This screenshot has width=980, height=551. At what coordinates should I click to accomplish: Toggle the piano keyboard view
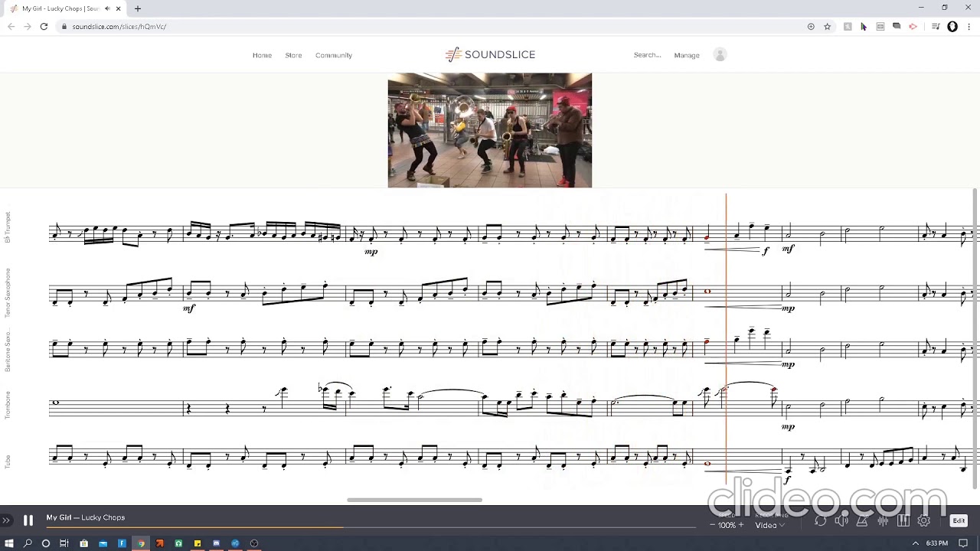pyautogui.click(x=903, y=521)
